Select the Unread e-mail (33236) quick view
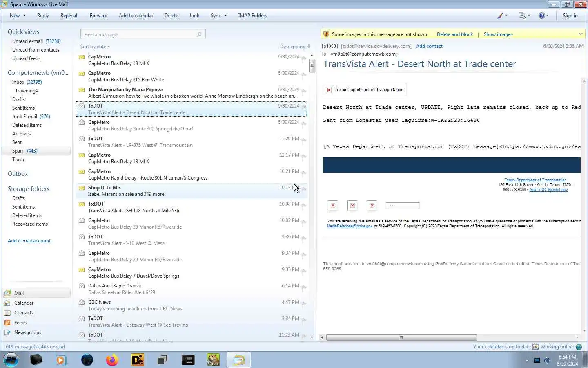The height and width of the screenshot is (368, 588). coord(36,41)
